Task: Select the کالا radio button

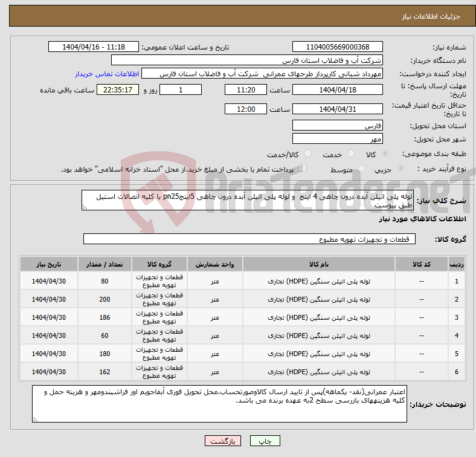Action: [385, 154]
